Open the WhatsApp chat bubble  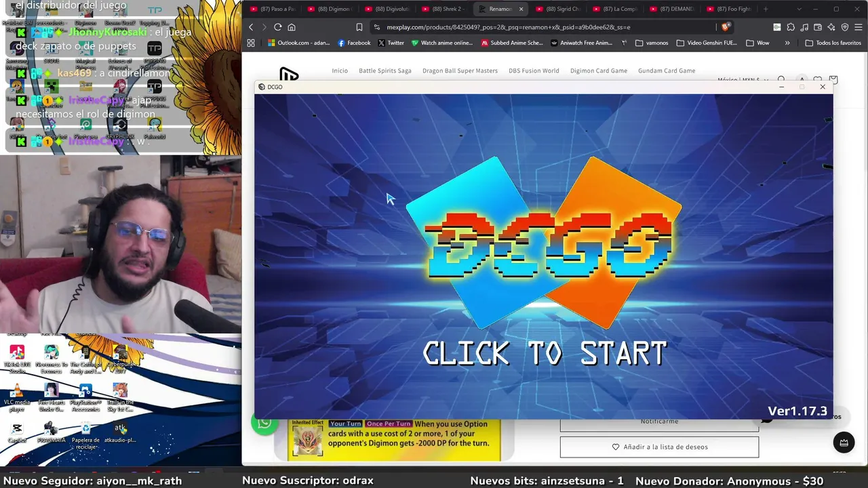pos(264,422)
